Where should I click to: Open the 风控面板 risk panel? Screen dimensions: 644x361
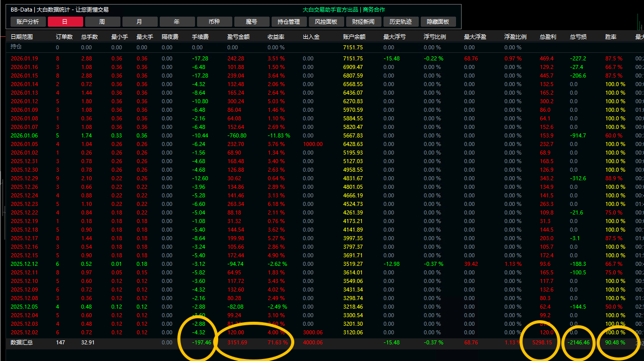pos(327,22)
